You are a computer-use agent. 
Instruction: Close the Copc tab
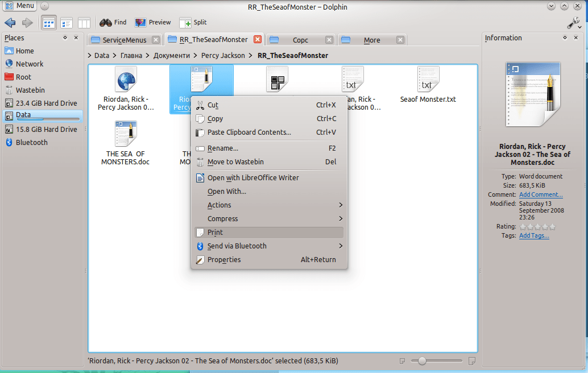click(x=329, y=40)
